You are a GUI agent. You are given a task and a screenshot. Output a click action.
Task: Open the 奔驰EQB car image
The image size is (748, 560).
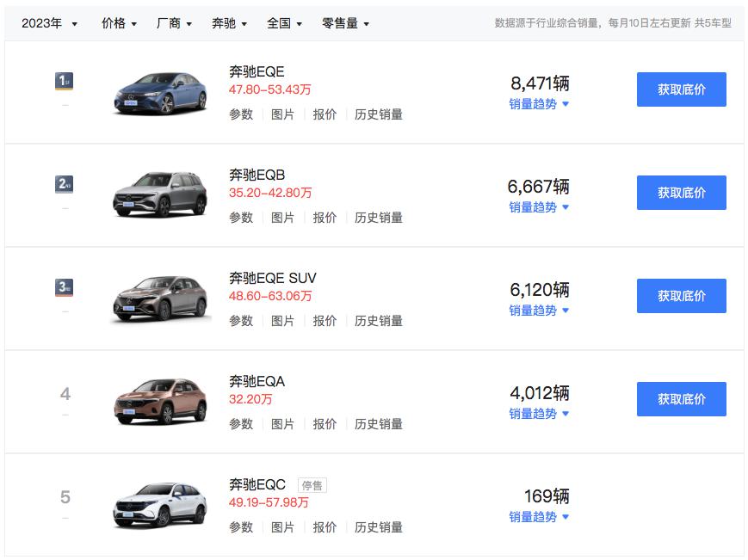coord(161,194)
